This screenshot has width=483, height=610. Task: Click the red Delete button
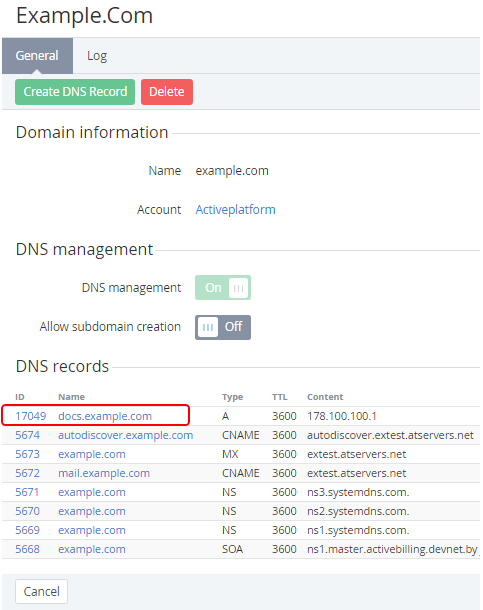pyautogui.click(x=167, y=92)
